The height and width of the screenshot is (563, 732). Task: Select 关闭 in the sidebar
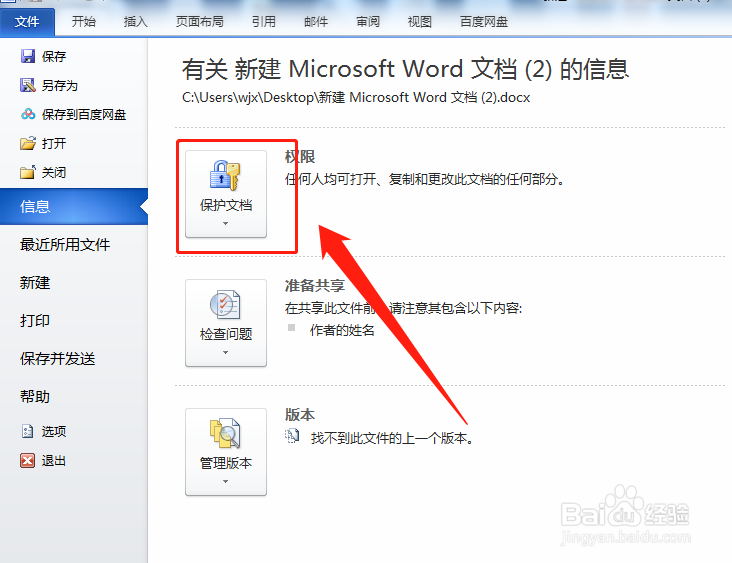click(54, 172)
